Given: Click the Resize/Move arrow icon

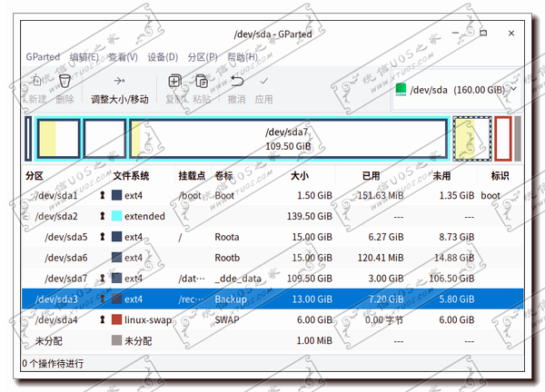Looking at the screenshot, I should pyautogui.click(x=119, y=81).
